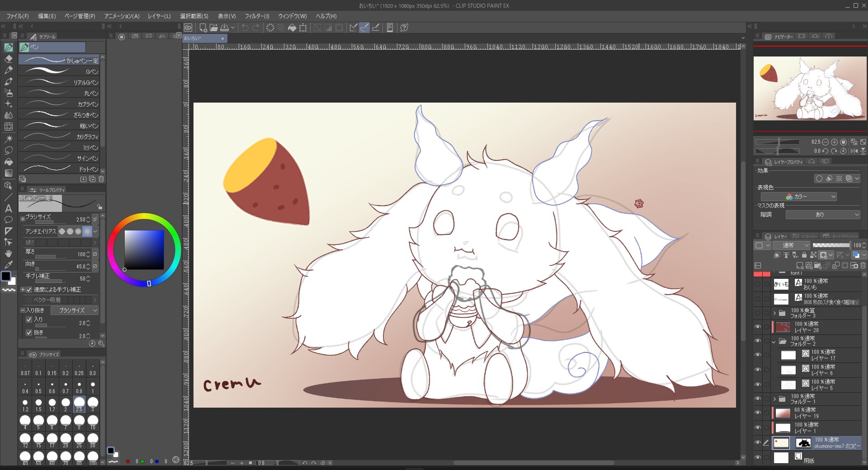Toggle 速度による手ブレ補正 checkbox
The width and height of the screenshot is (868, 470).
[x=29, y=290]
